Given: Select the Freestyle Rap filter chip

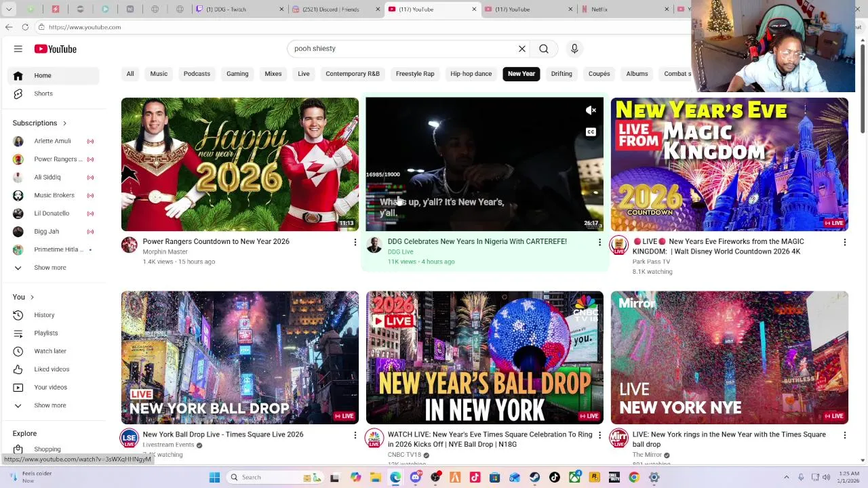Looking at the screenshot, I should (x=415, y=74).
